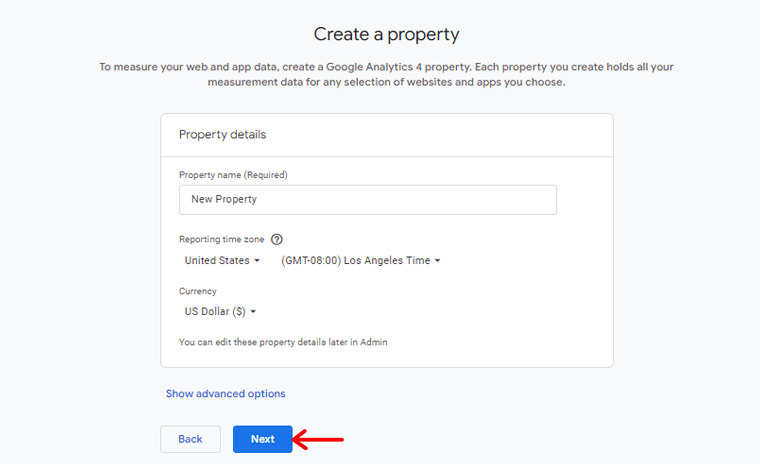Screen dimensions: 760x464
Task: Click the edit later in Admin note
Action: pos(283,342)
